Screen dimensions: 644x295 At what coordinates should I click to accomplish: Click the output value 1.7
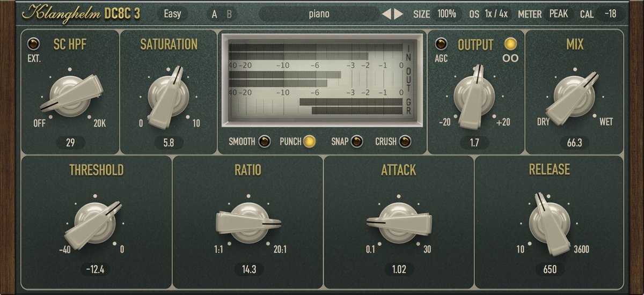point(475,143)
